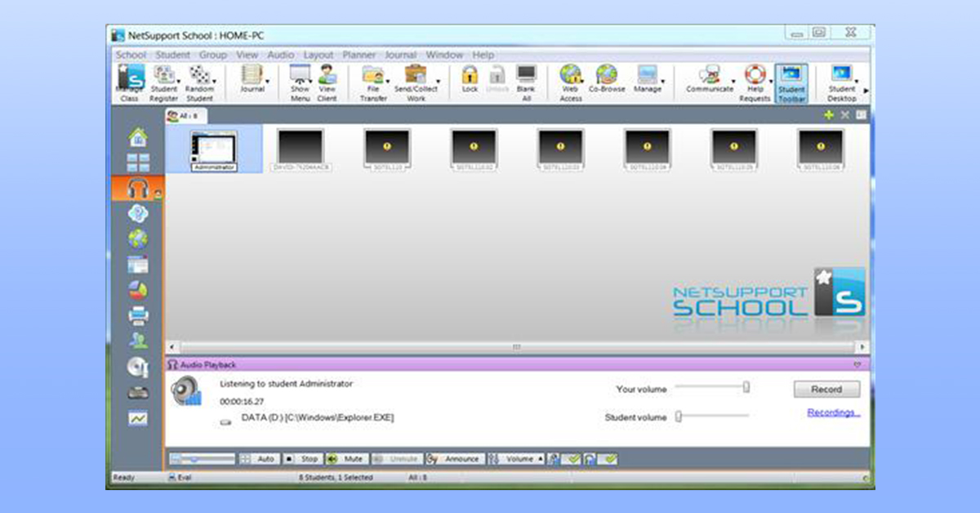980x513 pixels.
Task: Open audio monitoring headphones view in sidebar
Action: 137,189
